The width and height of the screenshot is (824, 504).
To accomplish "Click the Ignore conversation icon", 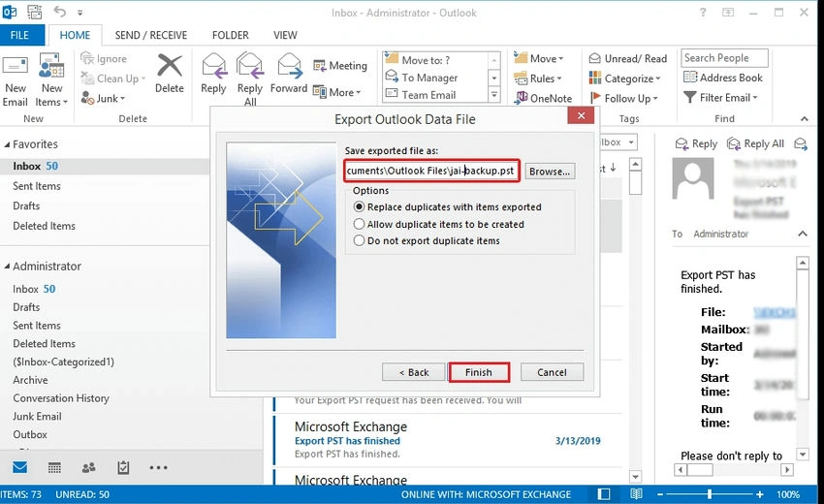I will coord(86,58).
